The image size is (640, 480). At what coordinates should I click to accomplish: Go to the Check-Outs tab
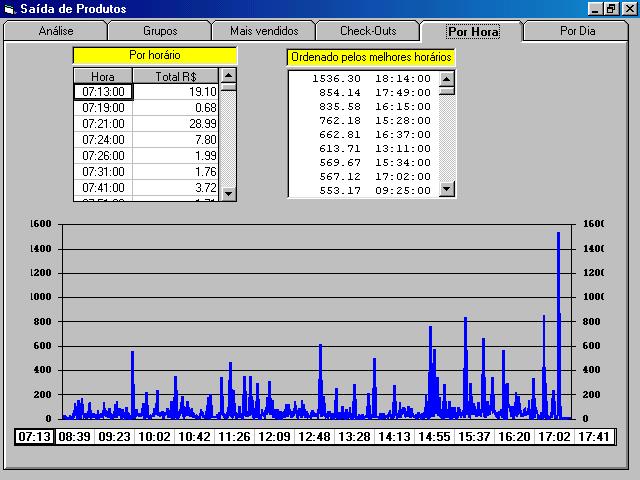tap(368, 31)
